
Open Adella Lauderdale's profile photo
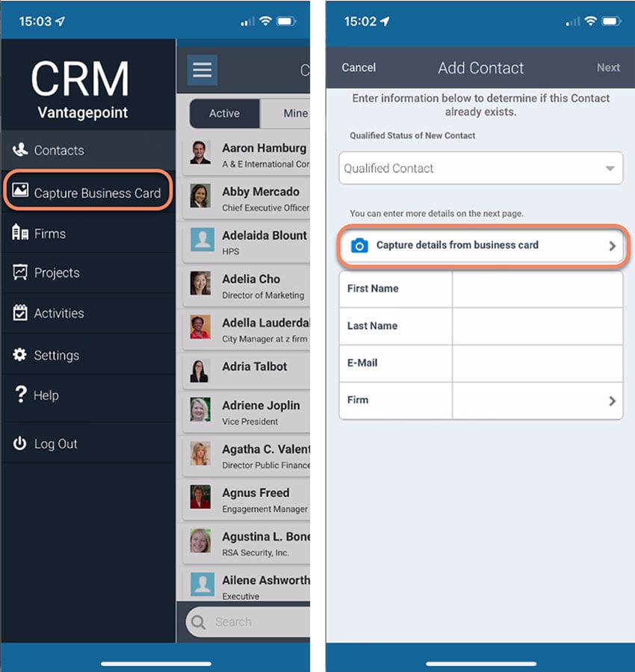(200, 327)
